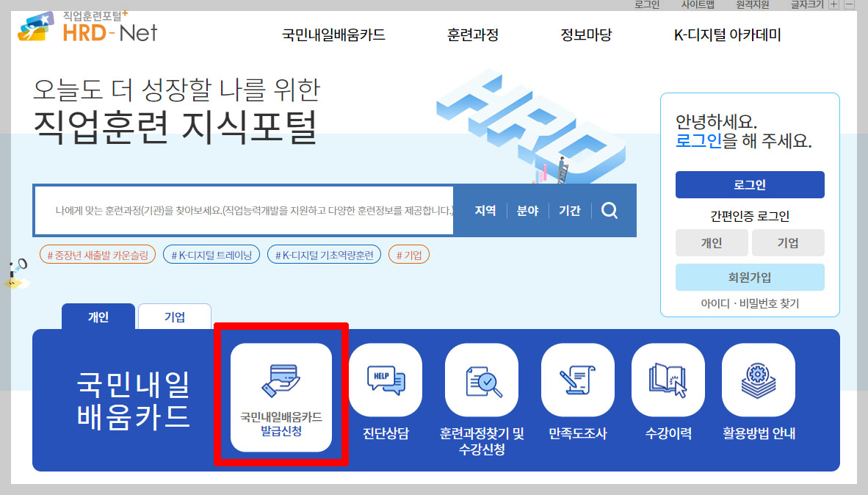Open 국민내일배움카드 top menu
Screen dimensions: 868x495
[x=334, y=35]
